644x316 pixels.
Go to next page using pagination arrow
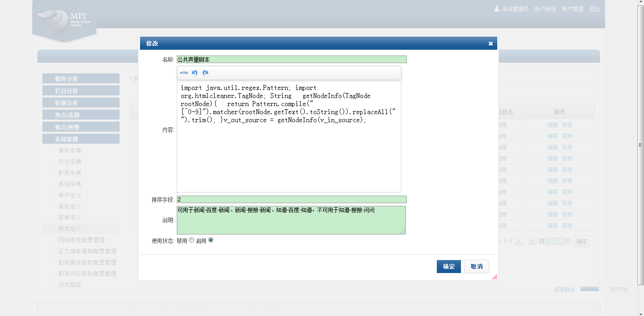[x=519, y=241]
